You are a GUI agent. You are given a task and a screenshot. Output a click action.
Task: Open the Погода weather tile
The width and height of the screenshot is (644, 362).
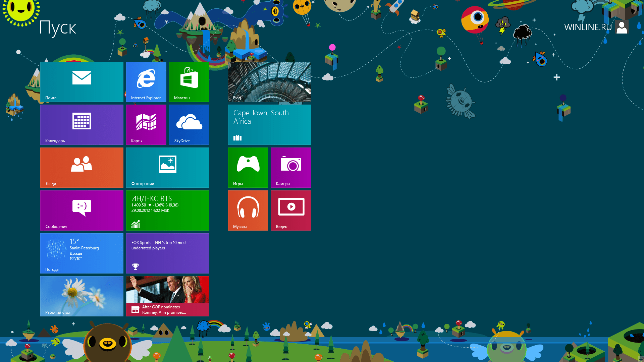[x=82, y=253]
